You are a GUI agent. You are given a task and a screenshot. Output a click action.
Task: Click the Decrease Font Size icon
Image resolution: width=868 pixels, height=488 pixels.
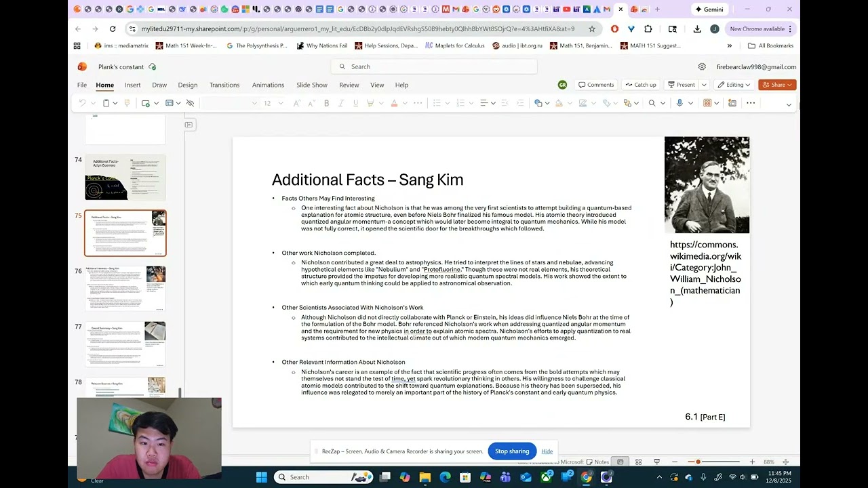(x=311, y=103)
